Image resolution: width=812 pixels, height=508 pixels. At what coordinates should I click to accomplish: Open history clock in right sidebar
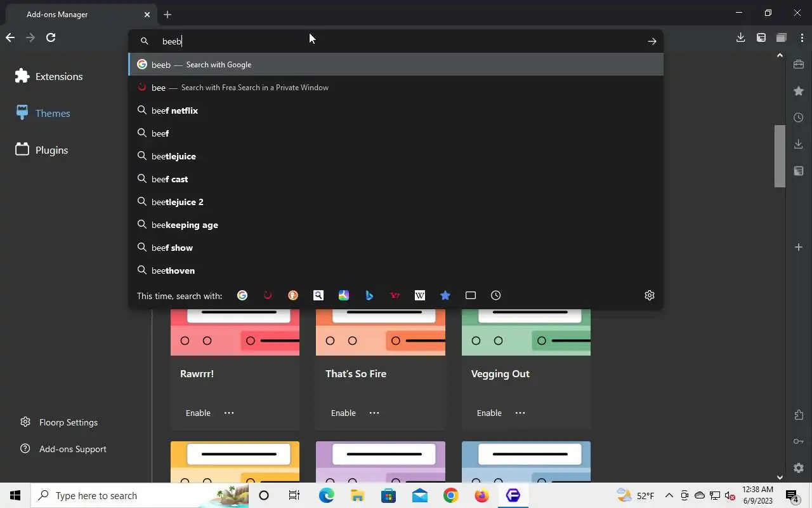(799, 117)
